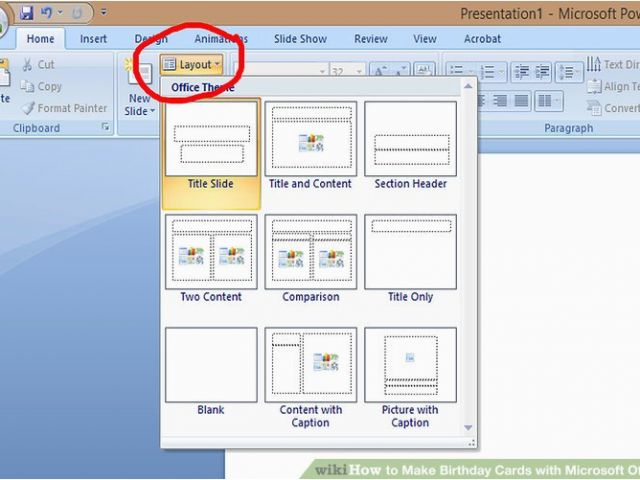
Task: Open the Insert ribbon tab
Action: [93, 39]
